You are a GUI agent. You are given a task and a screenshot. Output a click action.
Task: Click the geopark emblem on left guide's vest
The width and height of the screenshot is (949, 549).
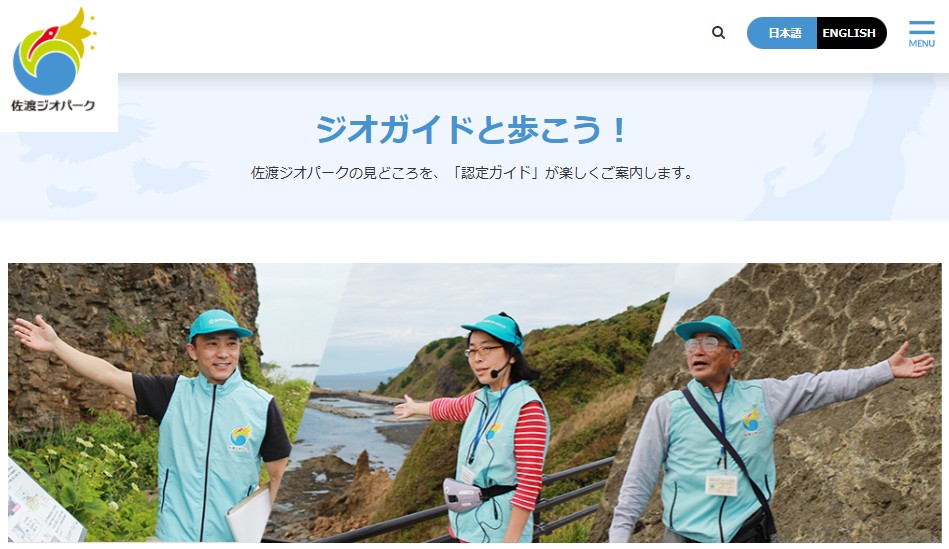(x=240, y=437)
